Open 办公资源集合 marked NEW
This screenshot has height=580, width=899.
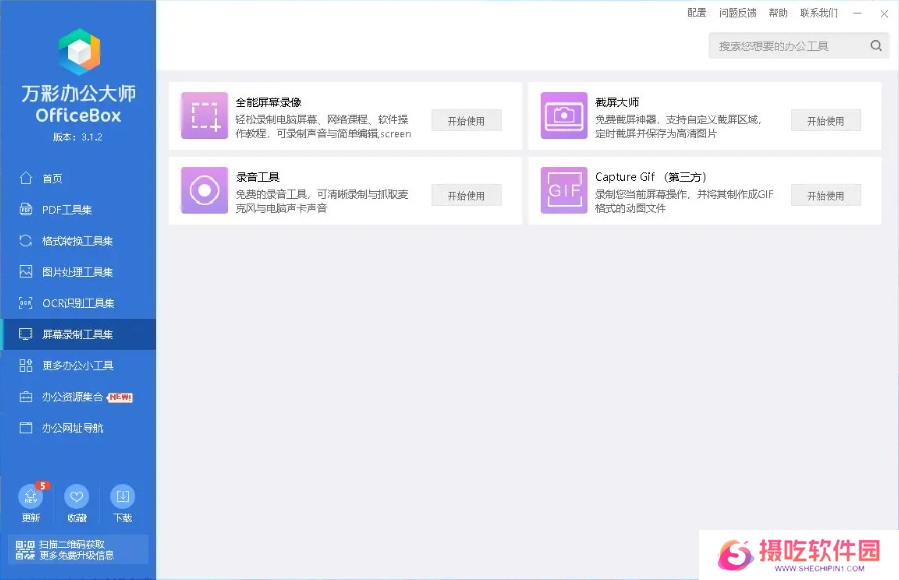click(x=72, y=397)
